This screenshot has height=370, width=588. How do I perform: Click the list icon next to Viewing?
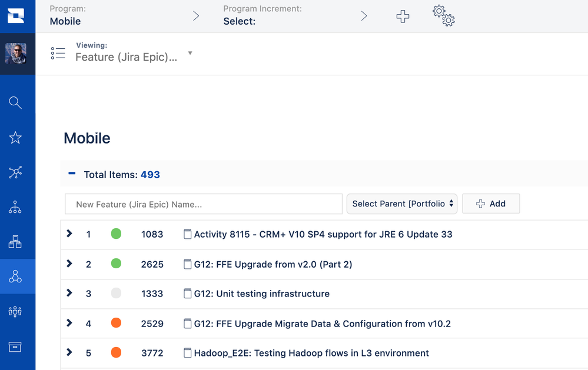pos(58,53)
